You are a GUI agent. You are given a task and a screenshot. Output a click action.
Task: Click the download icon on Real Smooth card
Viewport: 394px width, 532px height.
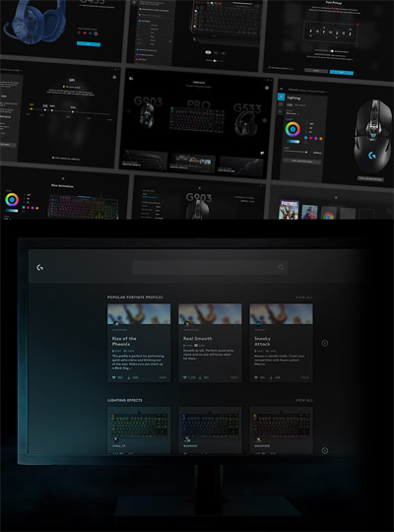[200, 377]
